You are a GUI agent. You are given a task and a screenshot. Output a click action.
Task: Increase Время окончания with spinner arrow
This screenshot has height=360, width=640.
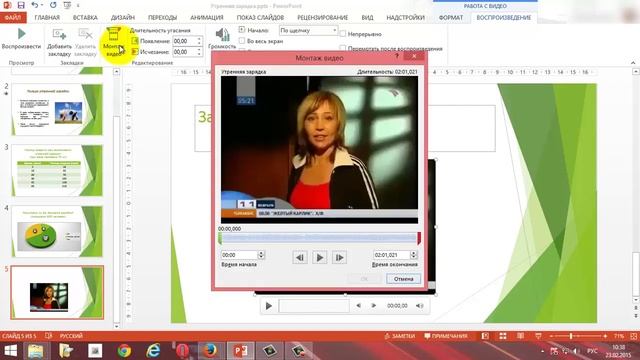click(413, 253)
